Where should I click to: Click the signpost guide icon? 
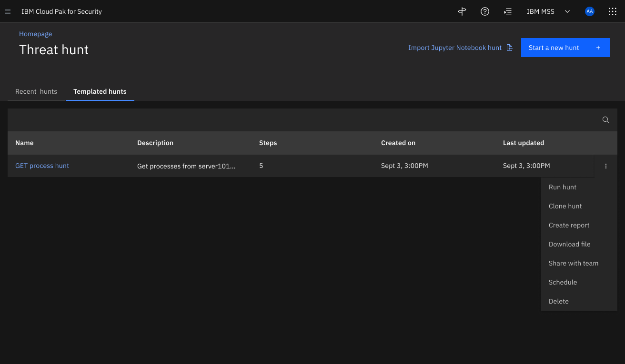coord(462,11)
